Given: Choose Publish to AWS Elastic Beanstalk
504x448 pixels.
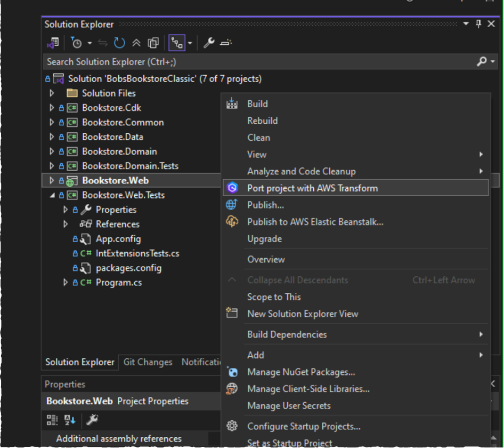Looking at the screenshot, I should [x=315, y=222].
